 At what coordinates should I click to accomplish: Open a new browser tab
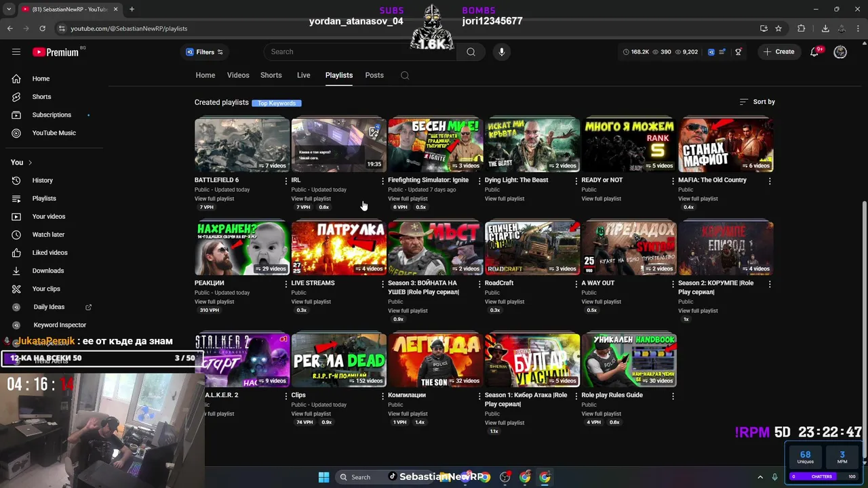pyautogui.click(x=132, y=9)
